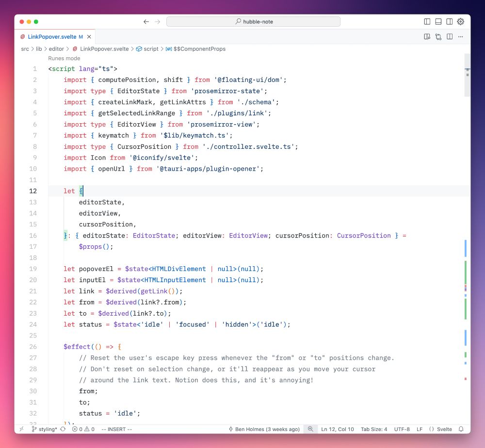
Task: Synchronize changes with the sync icon
Action: 63,429
